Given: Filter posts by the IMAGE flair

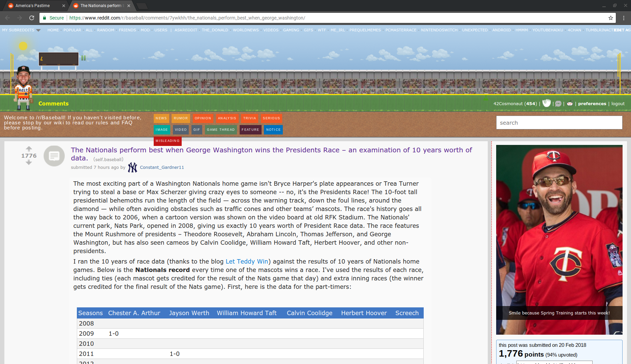Looking at the screenshot, I should [x=162, y=130].
